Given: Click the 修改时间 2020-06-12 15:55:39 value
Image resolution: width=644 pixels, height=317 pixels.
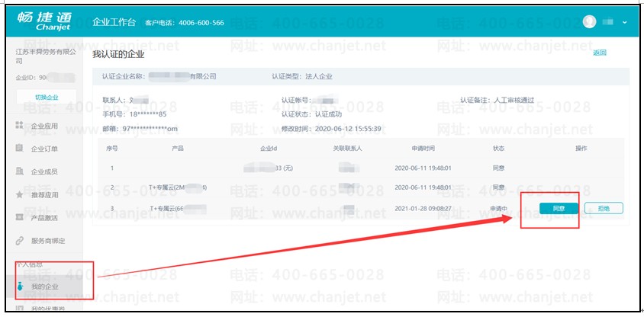Looking at the screenshot, I should coord(348,129).
